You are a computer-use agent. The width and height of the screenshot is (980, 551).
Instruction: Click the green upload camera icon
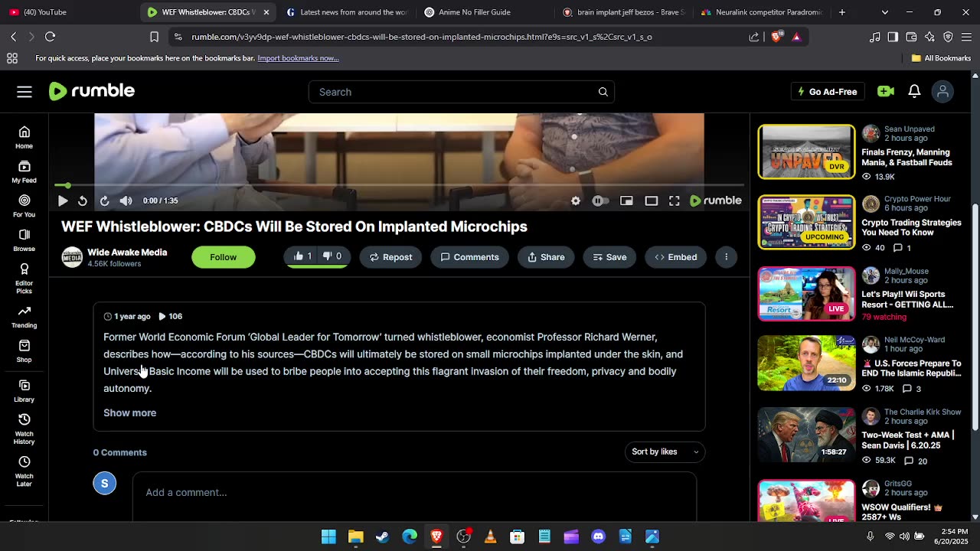pos(886,91)
